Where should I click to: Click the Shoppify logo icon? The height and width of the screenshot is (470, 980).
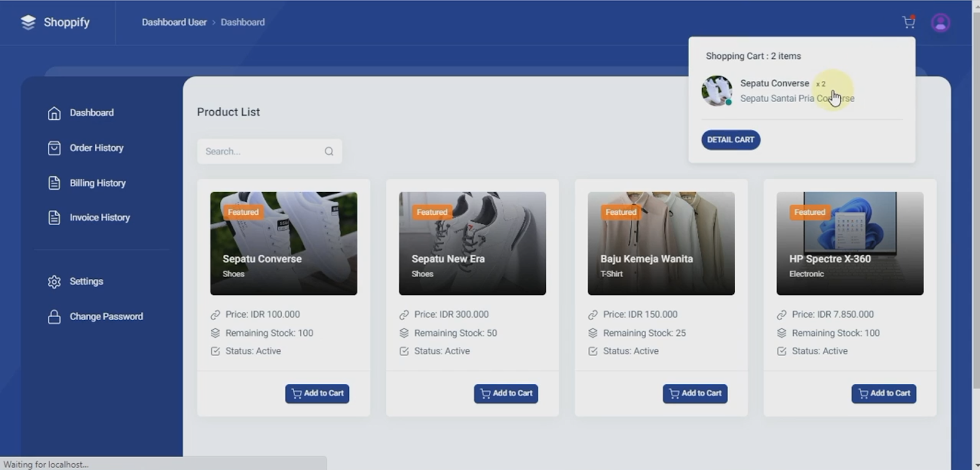pos(28,22)
